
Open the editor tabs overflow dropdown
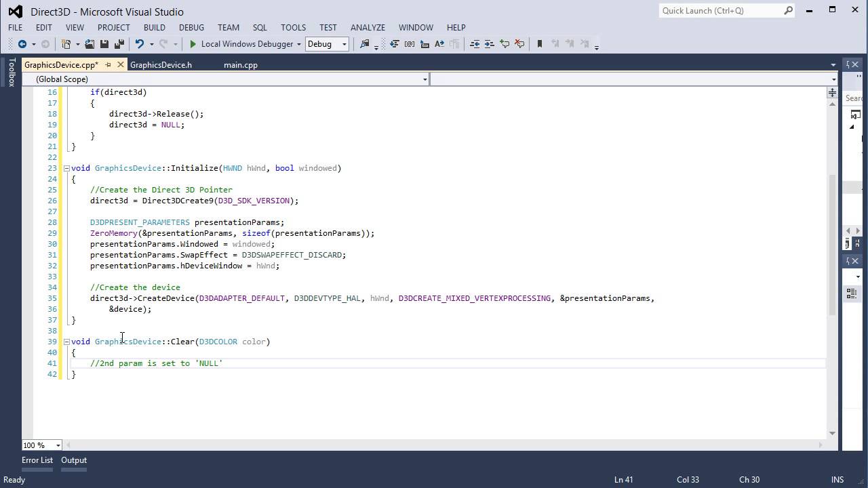coord(833,65)
